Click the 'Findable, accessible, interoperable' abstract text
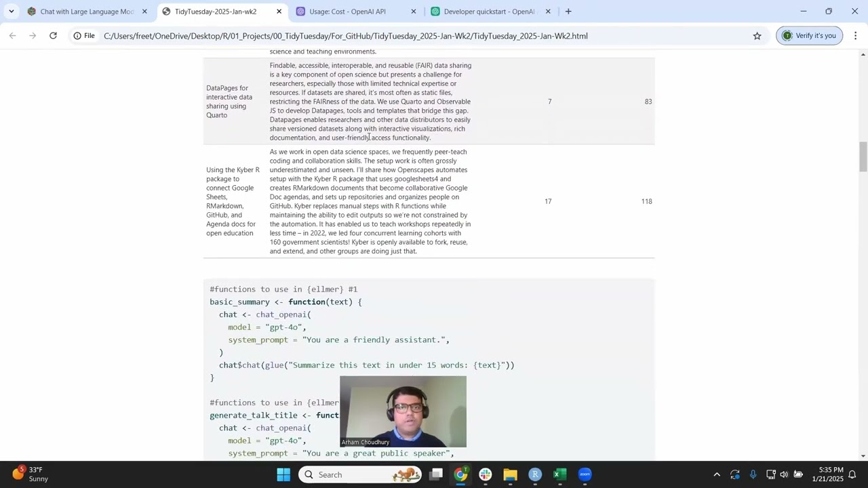The image size is (868, 488). tap(370, 102)
